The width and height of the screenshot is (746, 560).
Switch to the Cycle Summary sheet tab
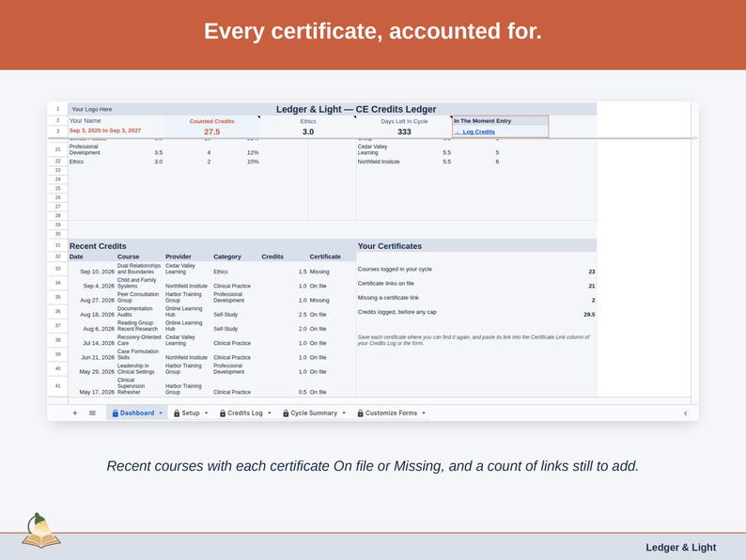pos(314,413)
